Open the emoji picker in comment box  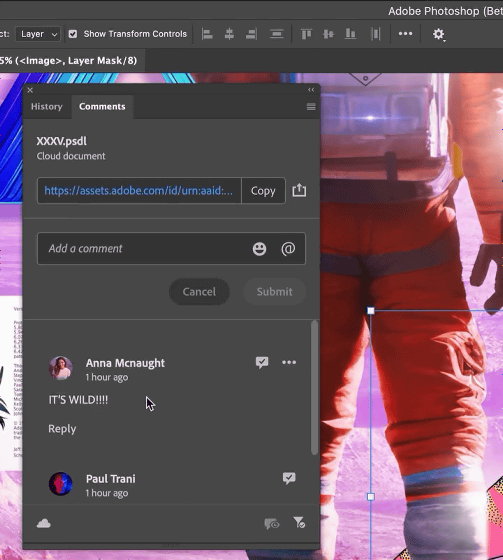[x=259, y=249]
